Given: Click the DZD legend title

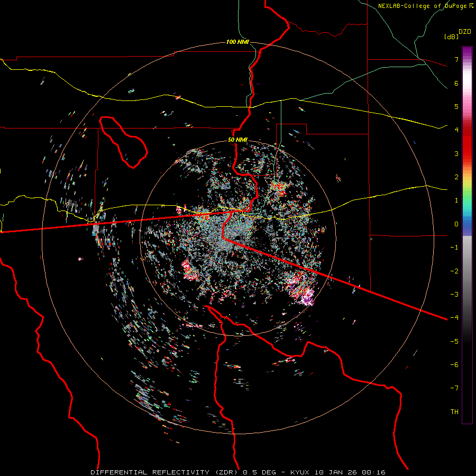Looking at the screenshot, I should pyautogui.click(x=465, y=32).
